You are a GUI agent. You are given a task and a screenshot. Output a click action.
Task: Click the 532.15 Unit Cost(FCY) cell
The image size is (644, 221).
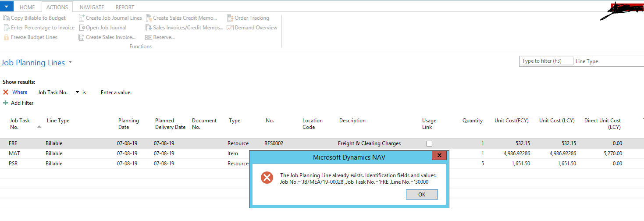point(523,143)
